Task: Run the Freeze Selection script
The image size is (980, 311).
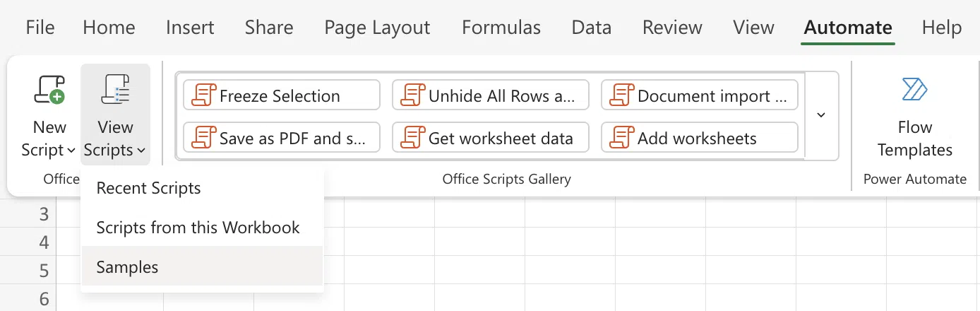Action: 281,95
